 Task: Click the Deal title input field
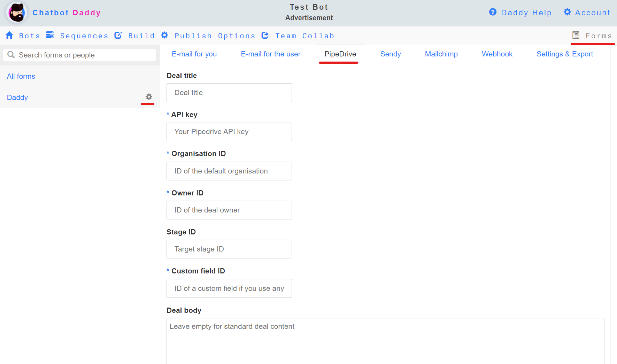229,93
